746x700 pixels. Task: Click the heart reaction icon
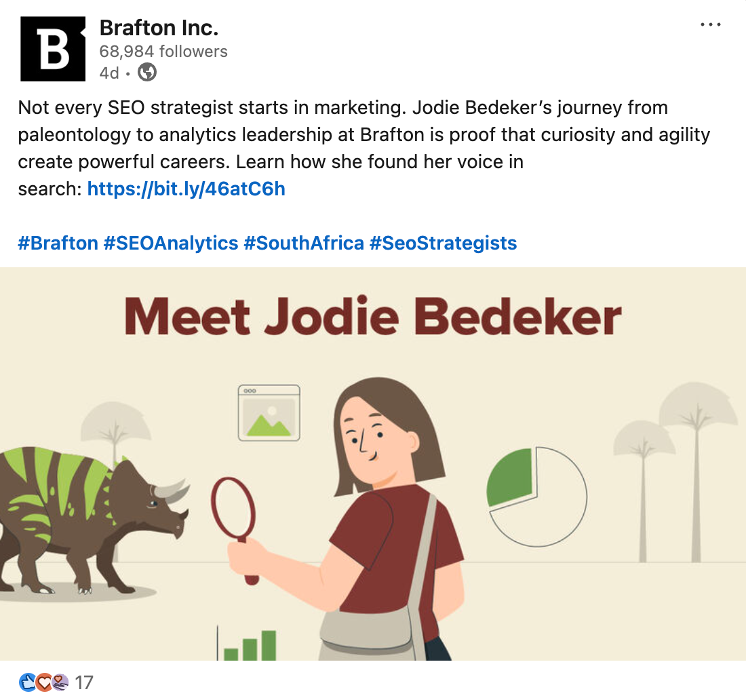pyautogui.click(x=44, y=682)
